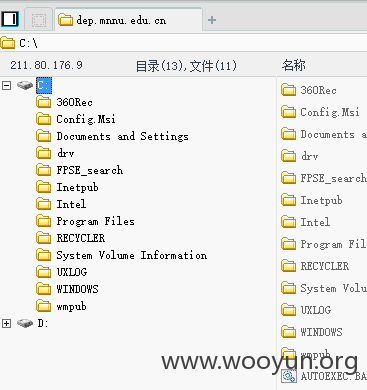Select Inetpub name in file list
Viewport: 367px width, 390px height.
pos(321,200)
